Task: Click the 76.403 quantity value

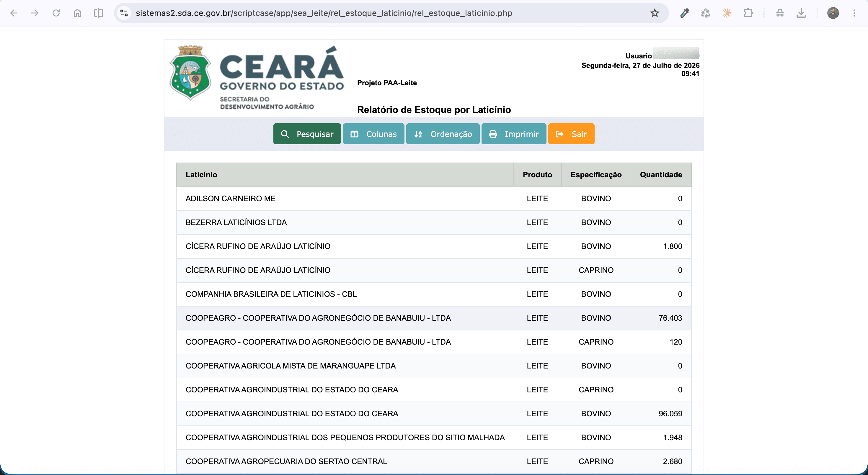Action: point(670,318)
